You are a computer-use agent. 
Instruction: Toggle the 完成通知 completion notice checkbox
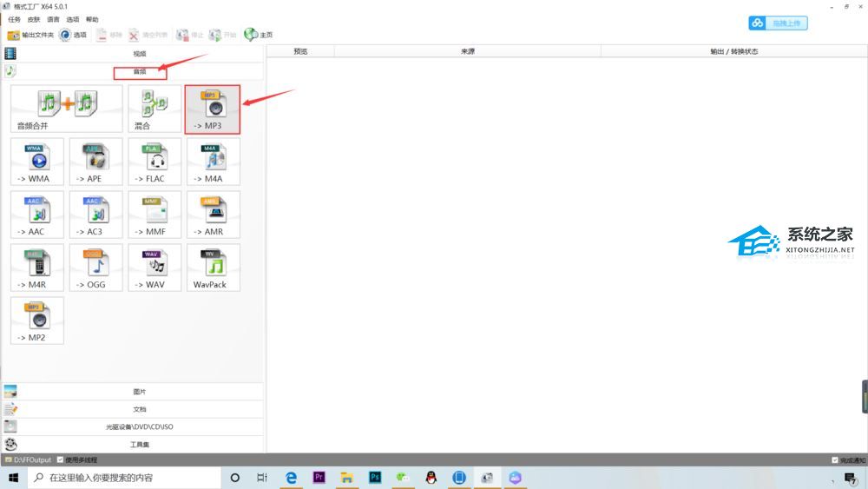point(835,460)
